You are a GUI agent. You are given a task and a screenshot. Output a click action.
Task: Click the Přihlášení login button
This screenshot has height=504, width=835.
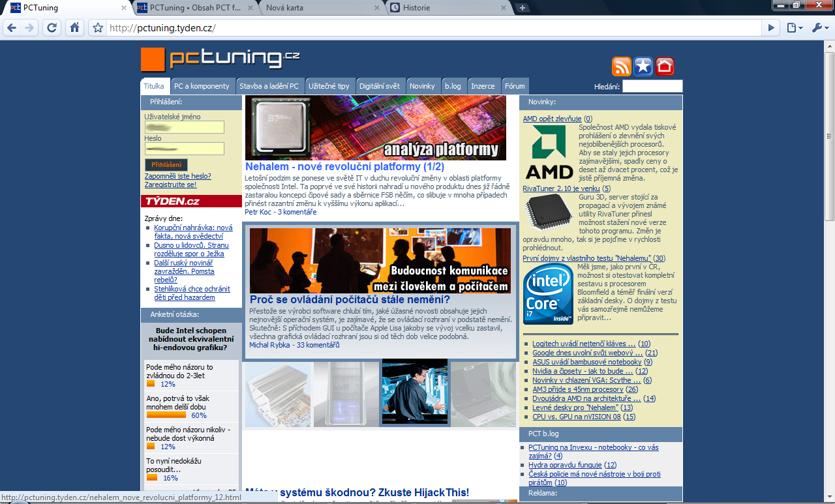[x=166, y=165]
